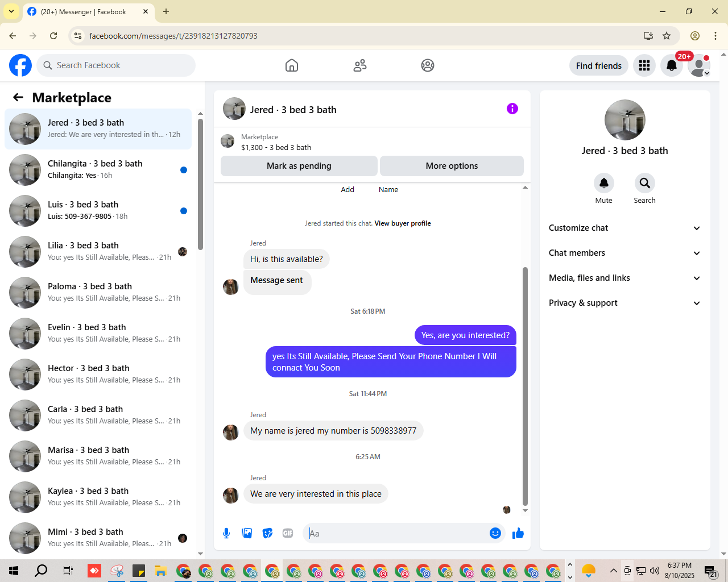
Task: Open the Friends icon in top navigation
Action: (360, 65)
